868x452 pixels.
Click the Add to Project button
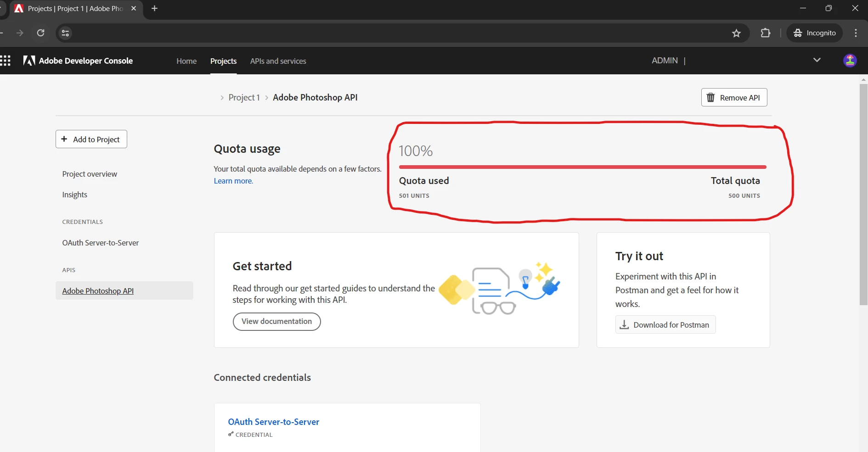tap(91, 139)
